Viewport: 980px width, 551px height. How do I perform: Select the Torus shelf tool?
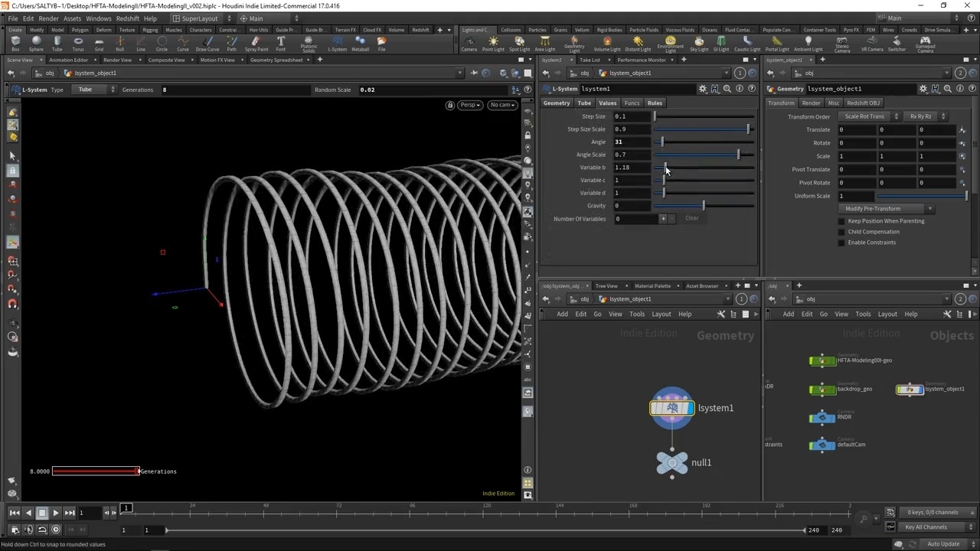(78, 43)
